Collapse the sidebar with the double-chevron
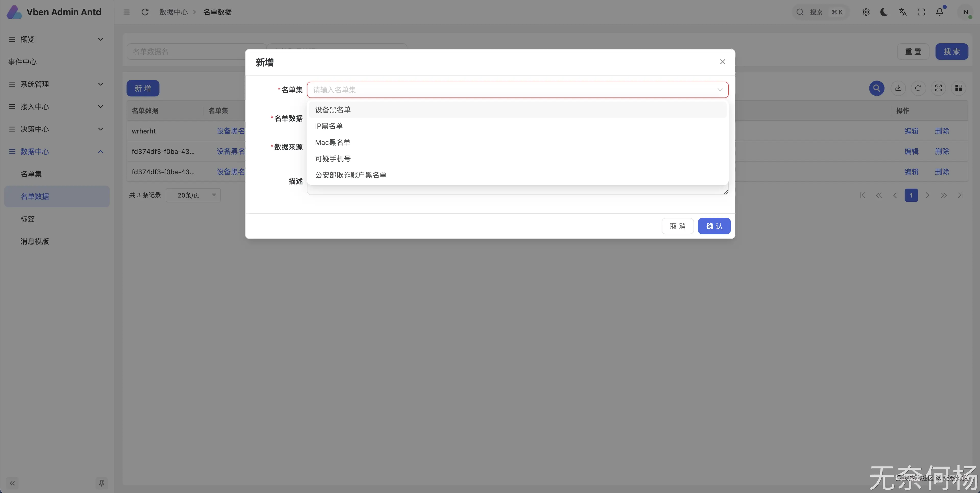 pos(12,483)
